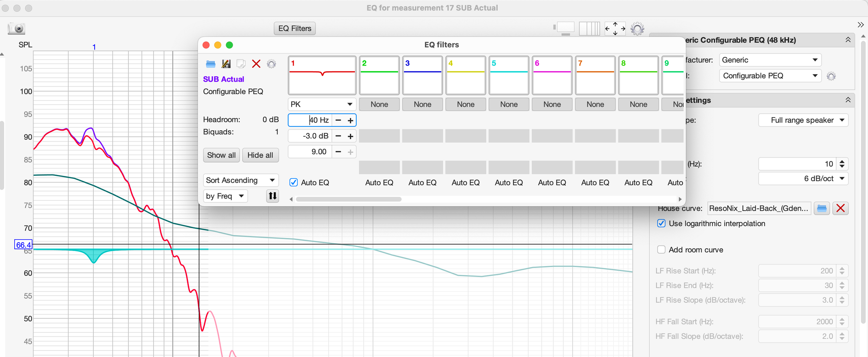Click the graph limits arrows icon
The height and width of the screenshot is (357, 868).
coord(615,29)
